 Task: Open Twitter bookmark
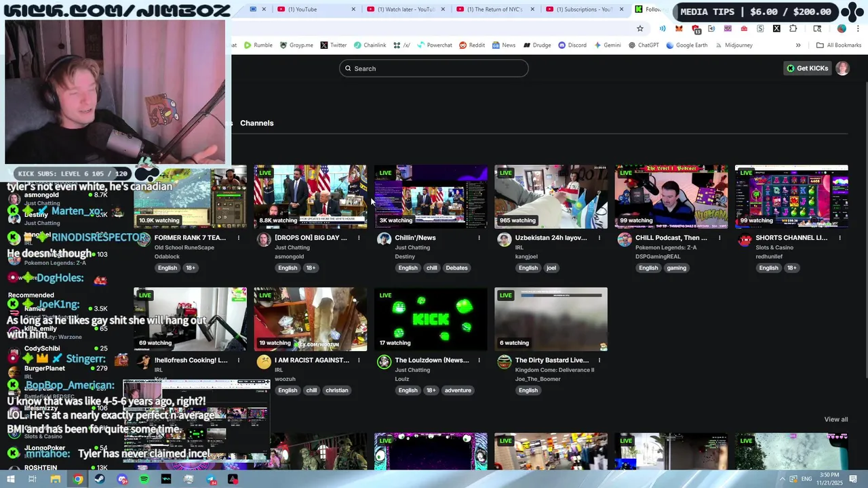[333, 45]
